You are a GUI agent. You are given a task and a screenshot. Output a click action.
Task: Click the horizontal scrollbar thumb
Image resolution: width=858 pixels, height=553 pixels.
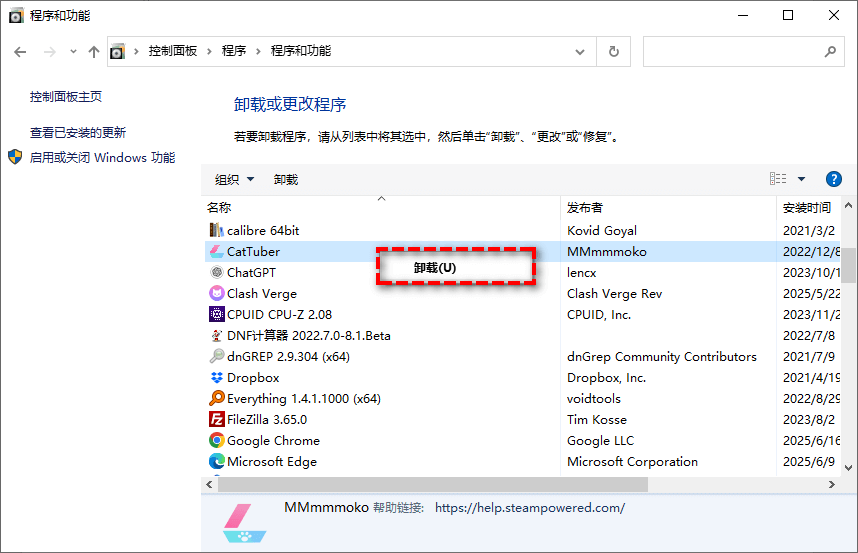[433, 484]
